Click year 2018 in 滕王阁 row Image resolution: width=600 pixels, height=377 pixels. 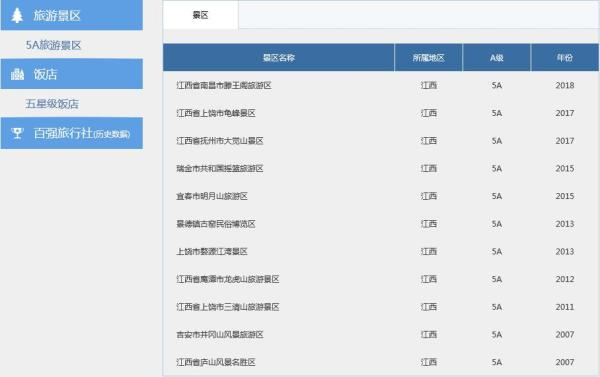[565, 85]
